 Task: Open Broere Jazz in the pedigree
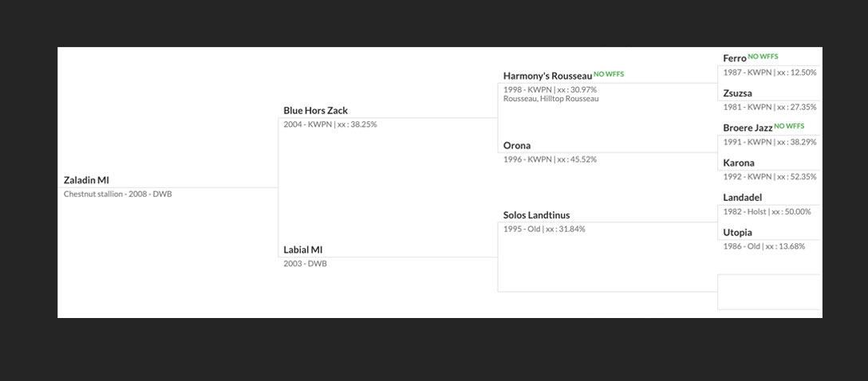pos(748,128)
